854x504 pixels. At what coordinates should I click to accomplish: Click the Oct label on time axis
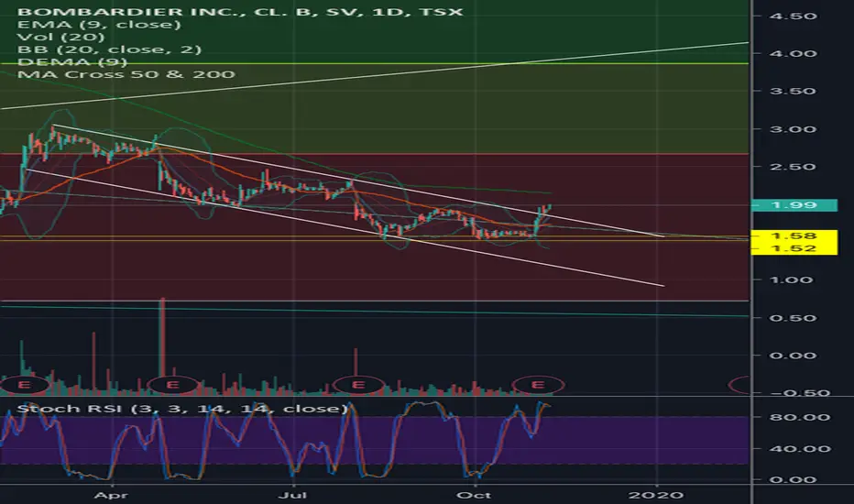475,495
